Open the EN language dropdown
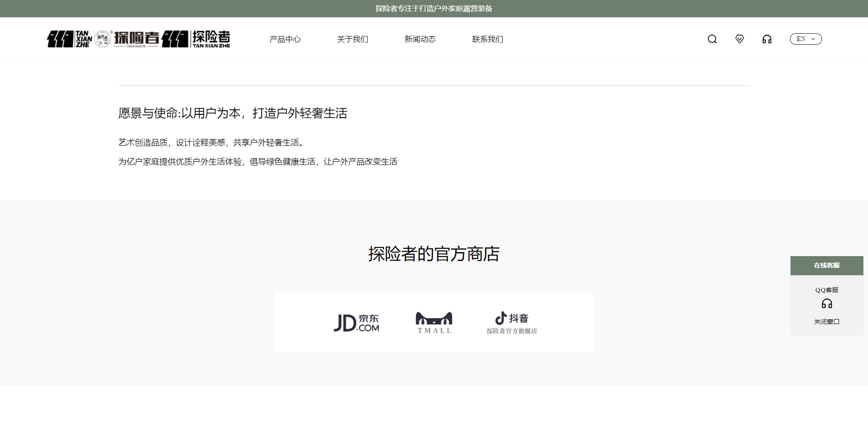This screenshot has width=868, height=427. point(806,39)
